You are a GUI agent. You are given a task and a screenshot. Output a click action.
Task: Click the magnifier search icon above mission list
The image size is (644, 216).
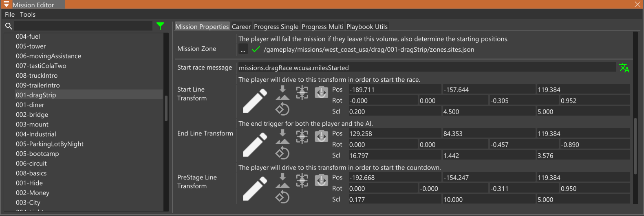(x=9, y=26)
